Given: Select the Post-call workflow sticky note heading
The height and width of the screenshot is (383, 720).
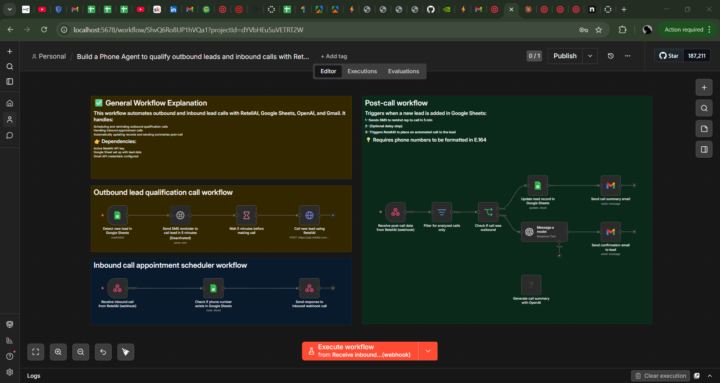Looking at the screenshot, I should (396, 103).
